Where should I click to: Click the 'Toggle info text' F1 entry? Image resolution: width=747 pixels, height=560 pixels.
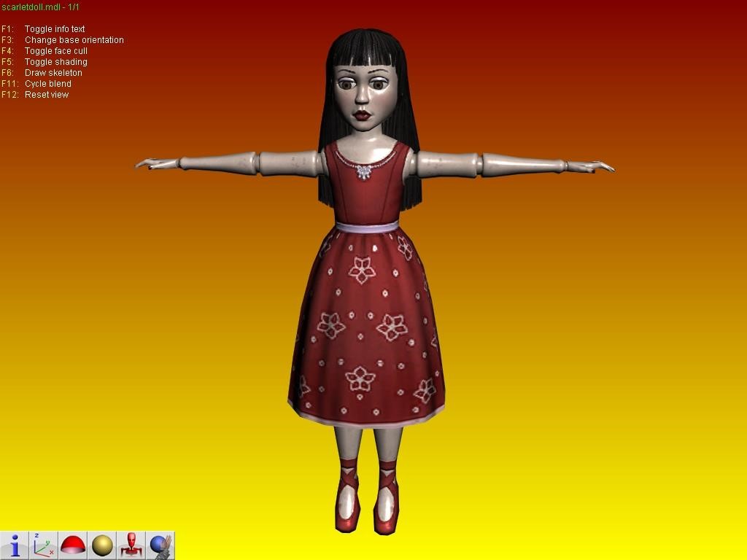pos(55,29)
